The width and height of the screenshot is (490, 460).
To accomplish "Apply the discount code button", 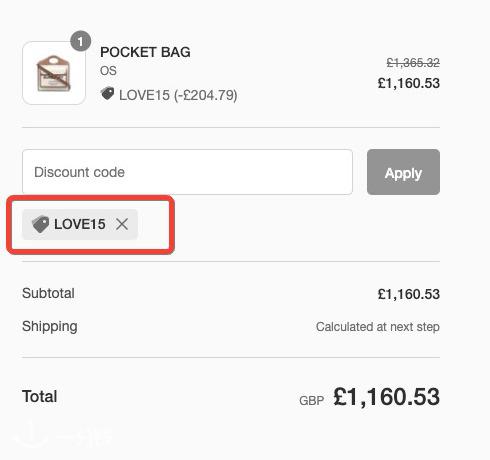I will pyautogui.click(x=403, y=172).
